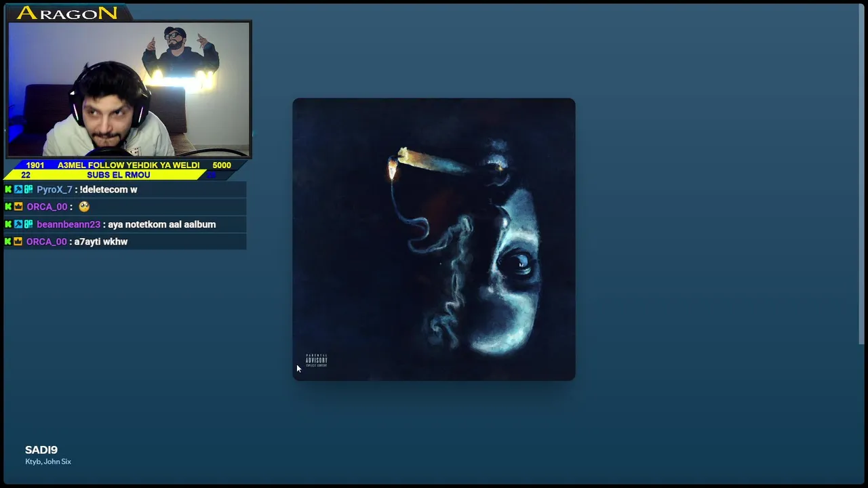868x488 pixels.
Task: Click the Parental Advisory label on the album cover
Action: (316, 361)
